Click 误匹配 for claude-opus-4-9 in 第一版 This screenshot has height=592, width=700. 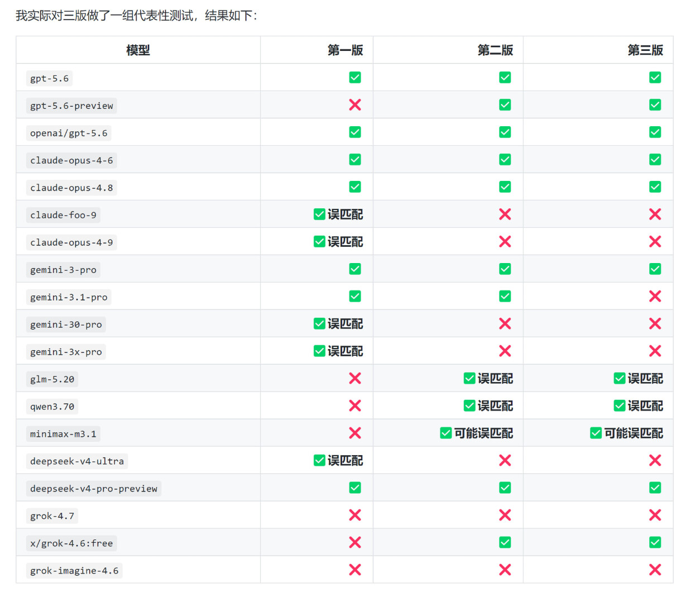click(345, 242)
